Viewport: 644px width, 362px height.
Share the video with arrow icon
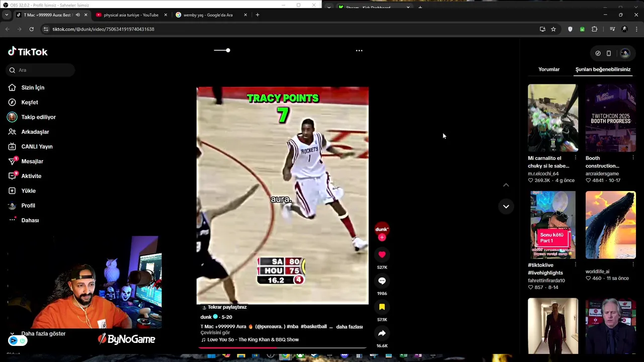coord(382,333)
